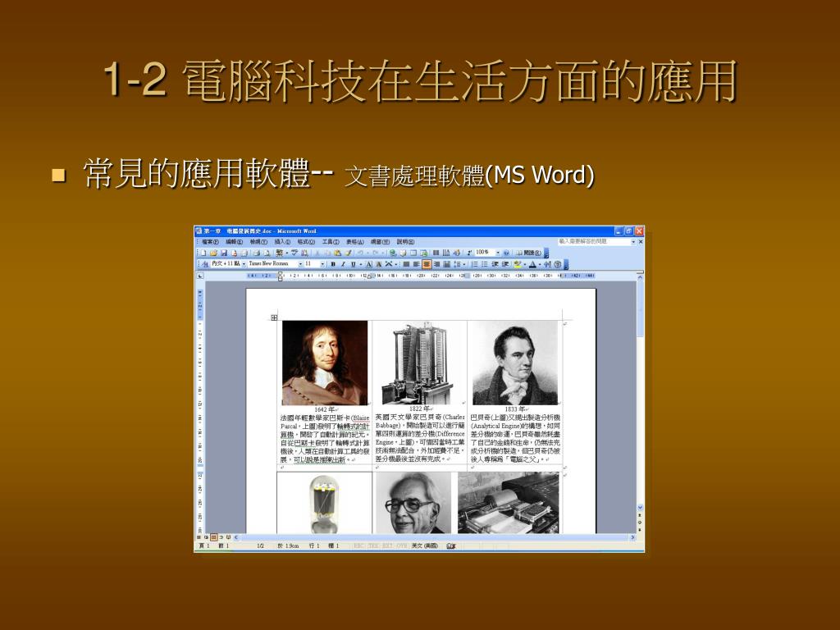Open the 表格(A) Table menu
The image size is (840, 630).
pos(355,242)
